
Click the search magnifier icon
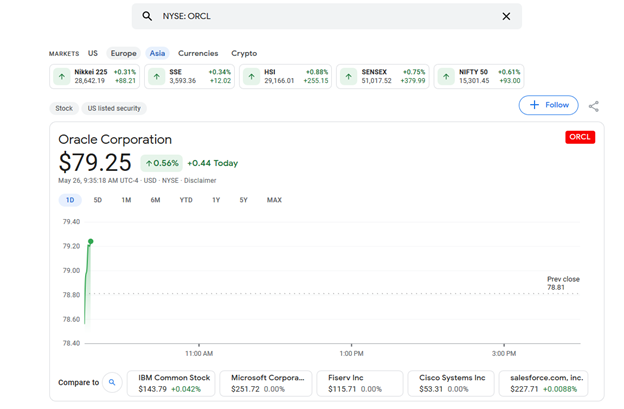[147, 16]
